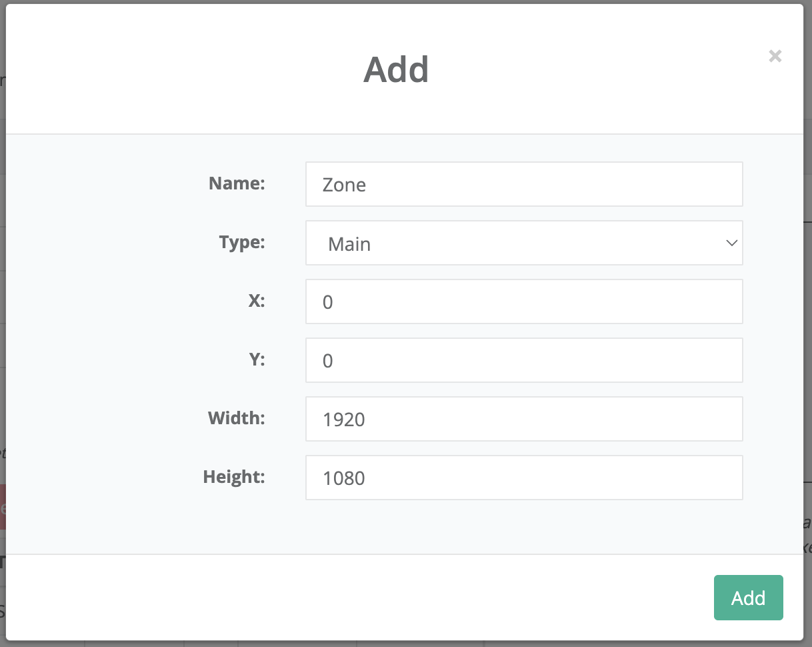This screenshot has height=647, width=812.
Task: Select the Width field showing 1920
Action: point(523,419)
